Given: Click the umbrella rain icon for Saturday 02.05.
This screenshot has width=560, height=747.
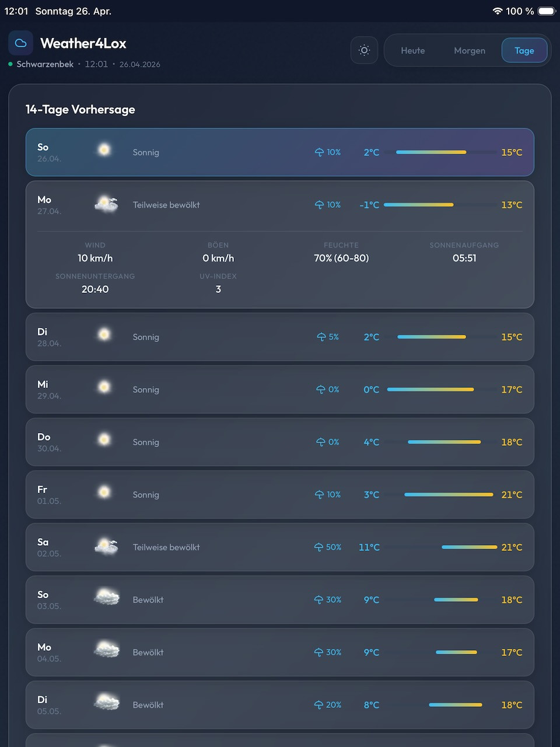Looking at the screenshot, I should pyautogui.click(x=318, y=547).
